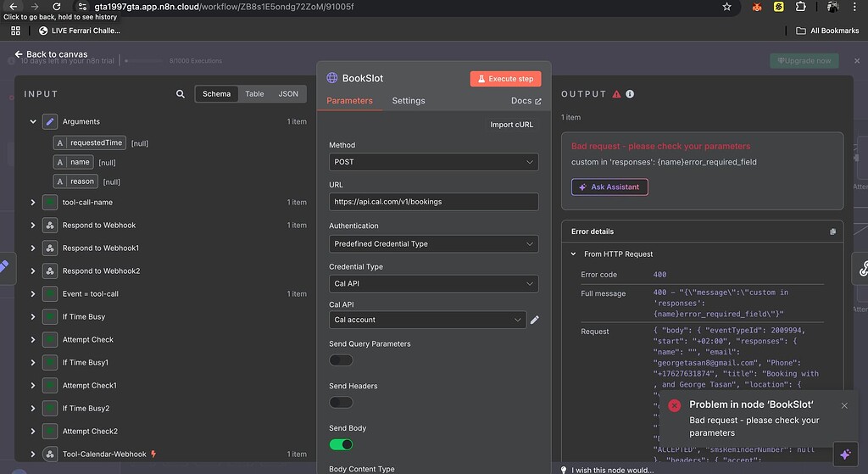This screenshot has width=868, height=474.
Task: Click the output info icon
Action: coord(630,94)
